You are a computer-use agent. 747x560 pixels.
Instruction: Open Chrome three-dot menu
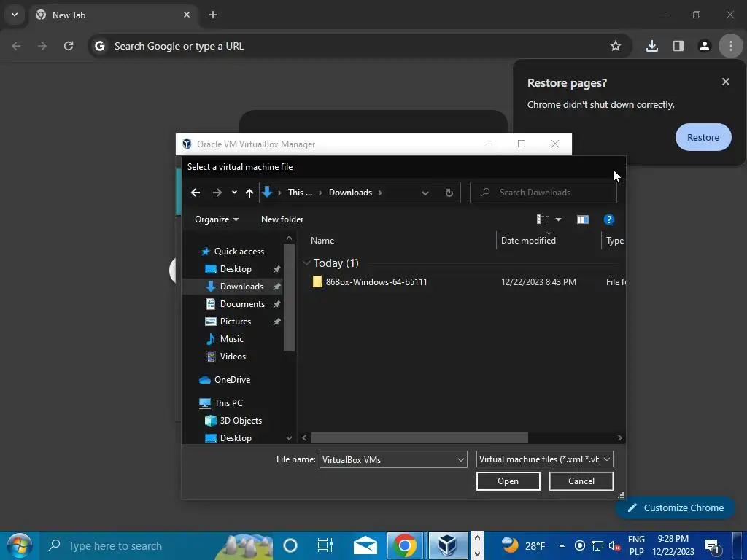coord(730,46)
